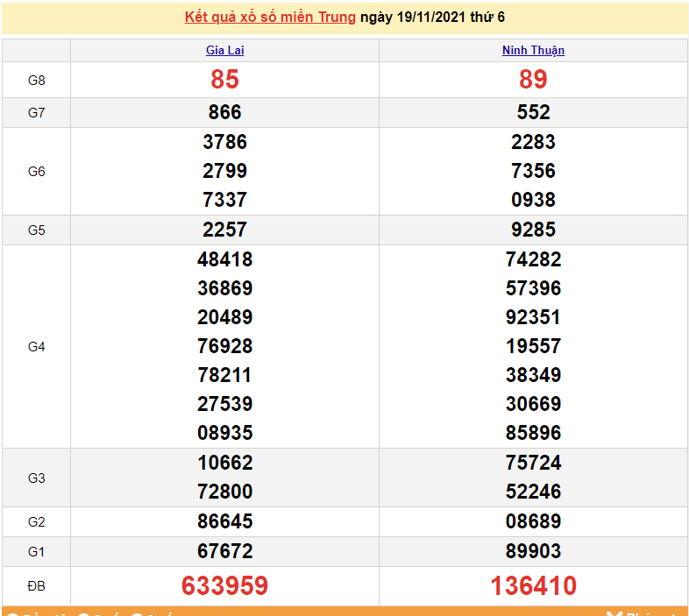Open the Kết quả xổ số miền Trung link
The image size is (689, 616).
[270, 18]
